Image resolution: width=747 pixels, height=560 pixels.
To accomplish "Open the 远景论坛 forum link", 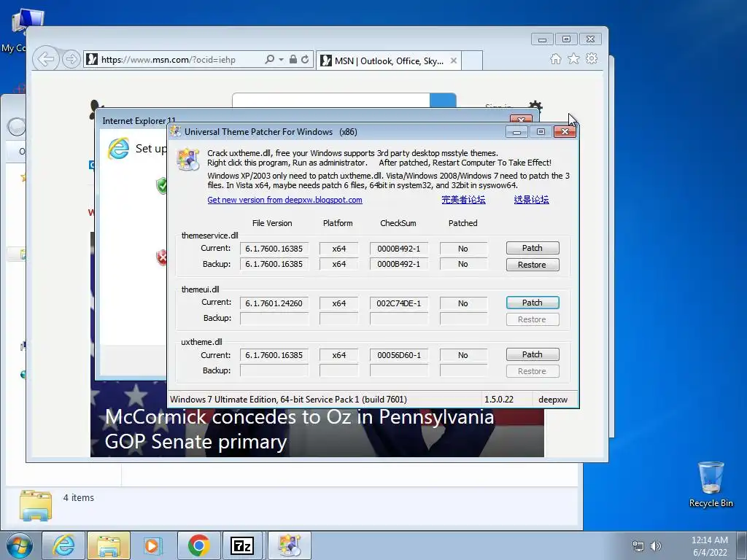I will [531, 200].
